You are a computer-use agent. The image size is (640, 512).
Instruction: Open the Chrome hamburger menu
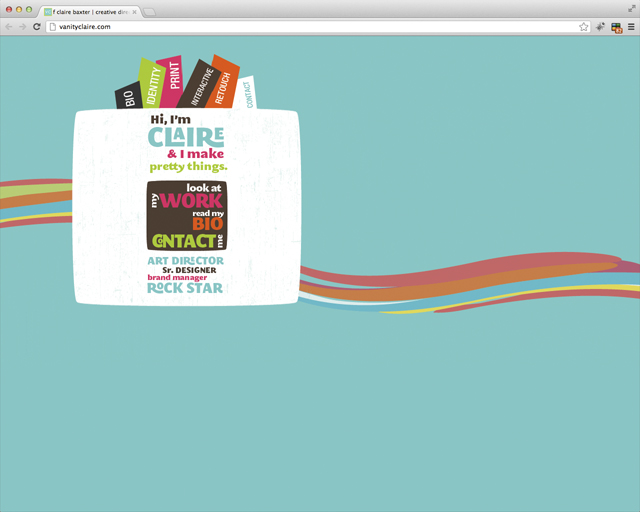pyautogui.click(x=631, y=27)
